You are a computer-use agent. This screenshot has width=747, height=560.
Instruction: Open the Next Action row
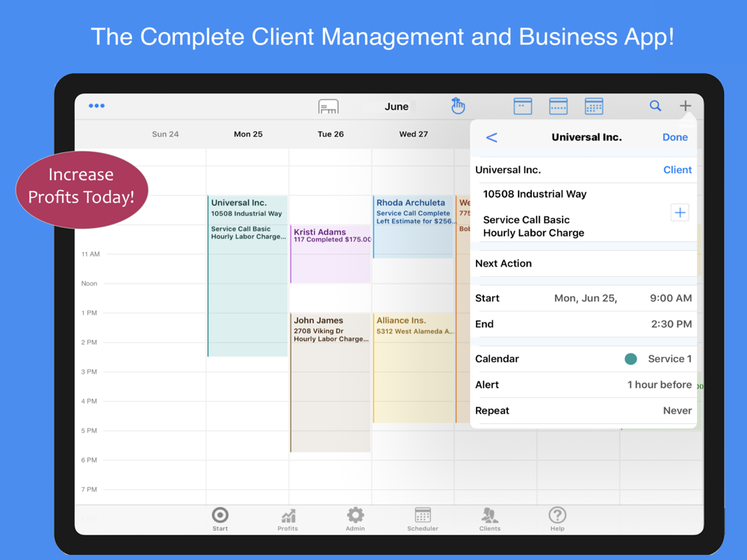[x=583, y=264]
